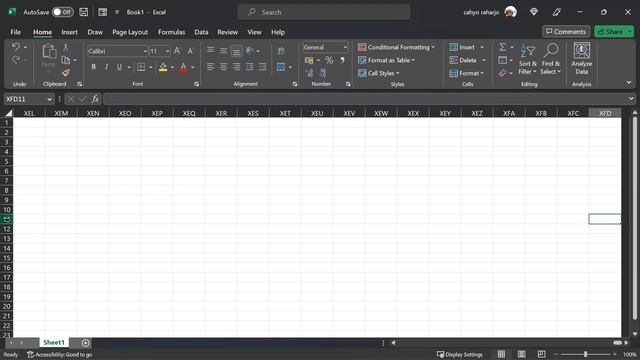Viewport: 640px width, 360px height.
Task: Click Sort & Filter button
Action: (x=528, y=59)
